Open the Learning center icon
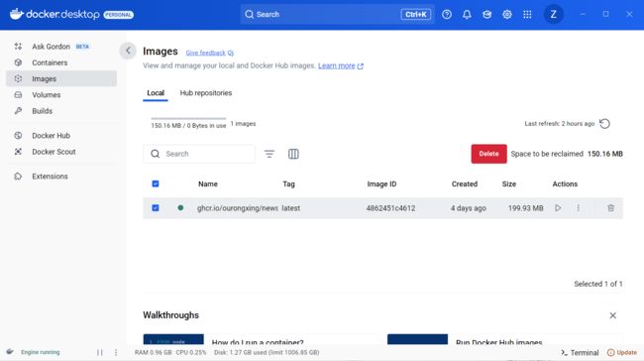Image resolution: width=644 pixels, height=361 pixels. click(x=487, y=15)
